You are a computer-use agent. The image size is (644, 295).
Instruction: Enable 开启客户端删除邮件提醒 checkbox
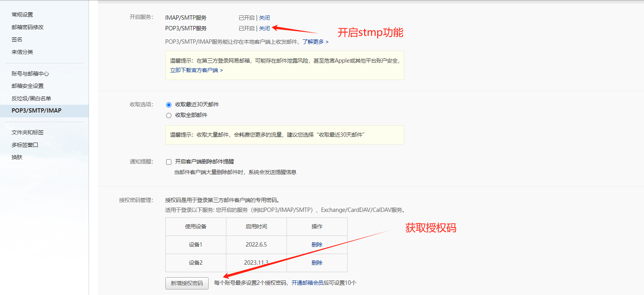point(169,162)
